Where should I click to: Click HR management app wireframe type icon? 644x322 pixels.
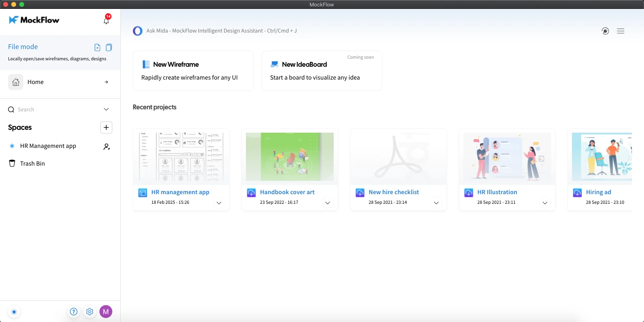click(x=143, y=193)
